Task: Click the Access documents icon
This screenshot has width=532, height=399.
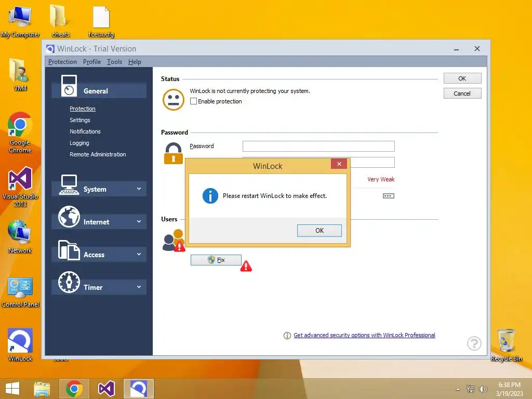Action: (69, 250)
